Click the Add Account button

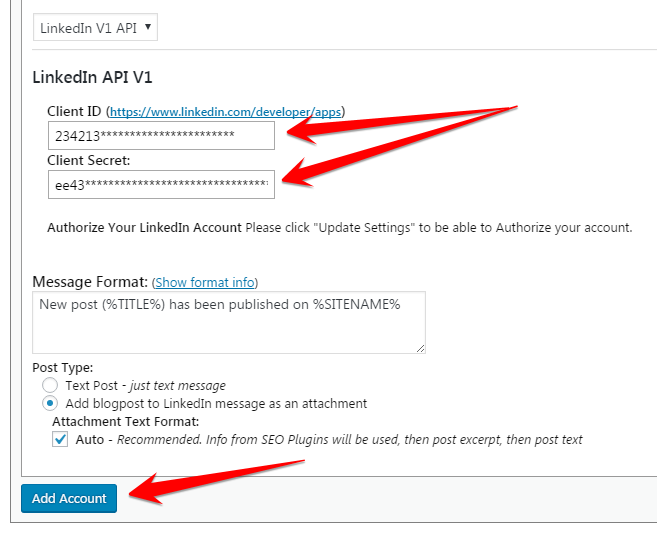point(69,498)
